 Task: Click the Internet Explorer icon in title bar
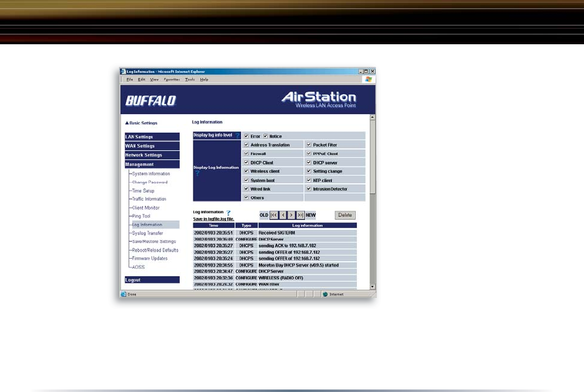(124, 72)
